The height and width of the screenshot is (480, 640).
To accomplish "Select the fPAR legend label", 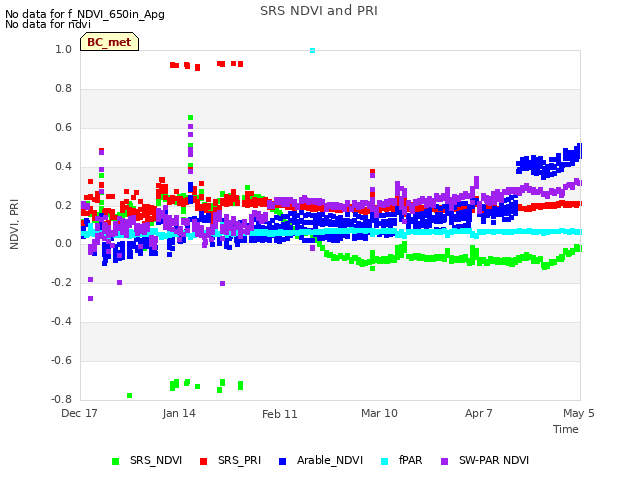I will 411,460.
